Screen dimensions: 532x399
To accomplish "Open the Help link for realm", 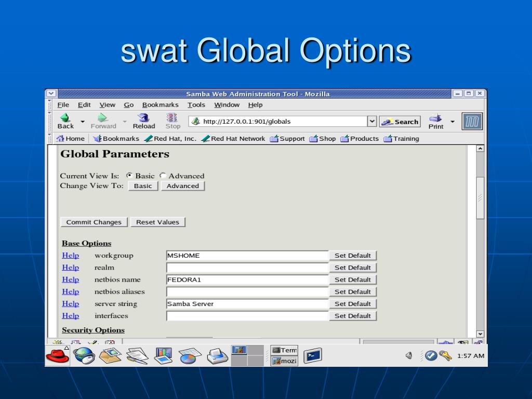I will click(x=70, y=268).
